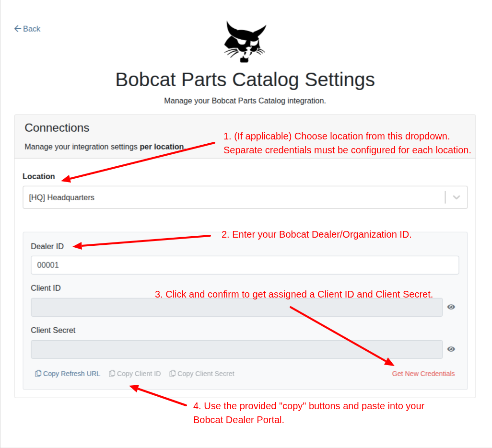This screenshot has height=448, width=492.
Task: Click the Bobcat logo image
Action: pyautogui.click(x=245, y=42)
